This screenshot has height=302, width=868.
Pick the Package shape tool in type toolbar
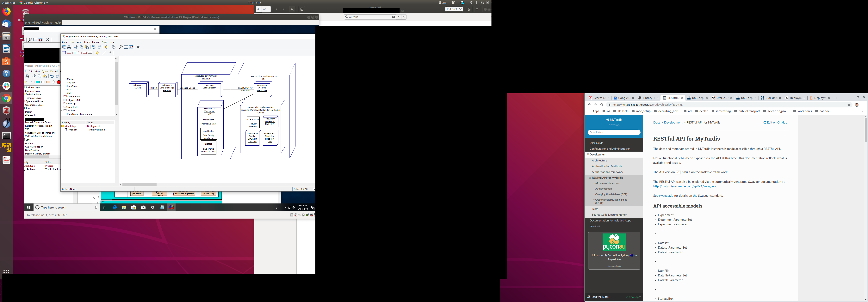pyautogui.click(x=79, y=53)
